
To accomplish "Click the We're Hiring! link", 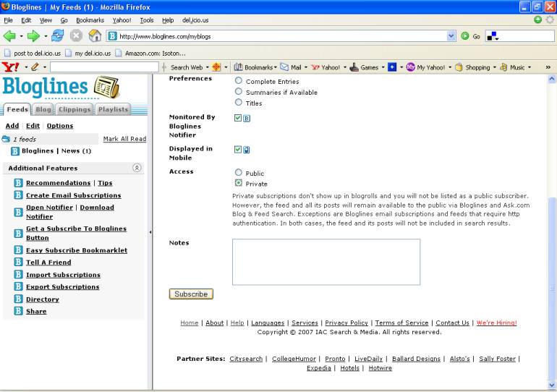I will (x=497, y=323).
